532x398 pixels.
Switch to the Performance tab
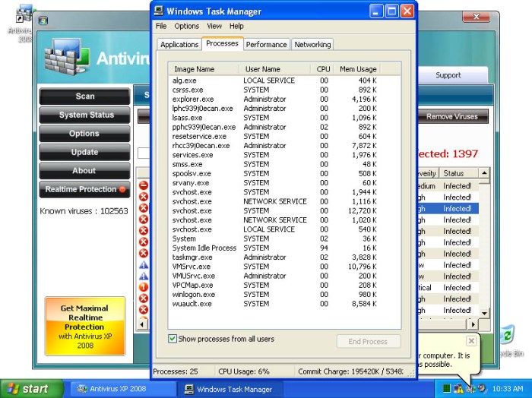[266, 44]
